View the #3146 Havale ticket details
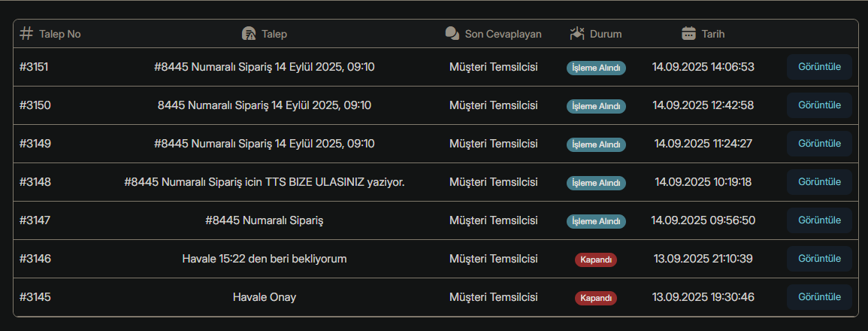The width and height of the screenshot is (868, 331). (818, 259)
